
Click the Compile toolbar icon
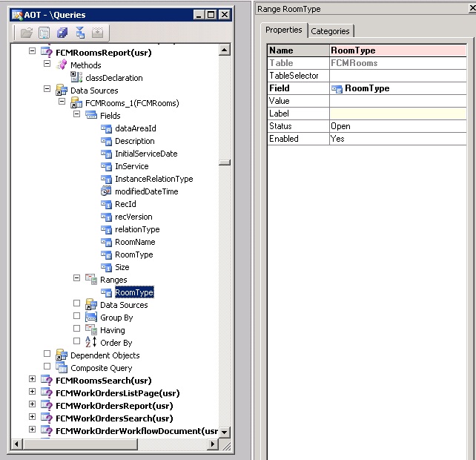point(80,33)
